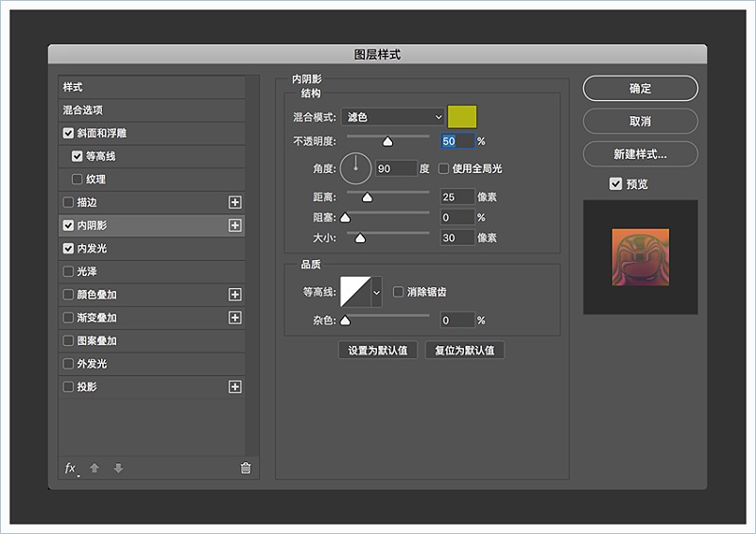Add another Color Overlay (颜色叠加) with plus icon

pos(235,295)
